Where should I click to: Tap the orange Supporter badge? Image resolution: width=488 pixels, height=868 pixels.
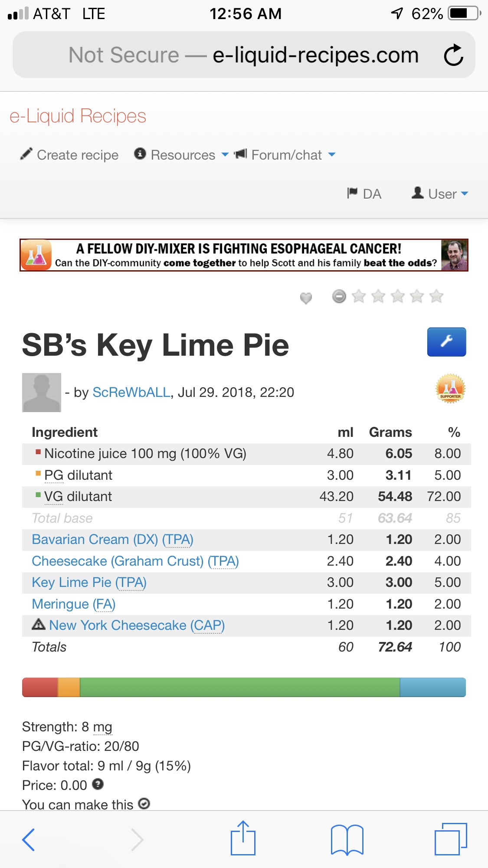450,388
